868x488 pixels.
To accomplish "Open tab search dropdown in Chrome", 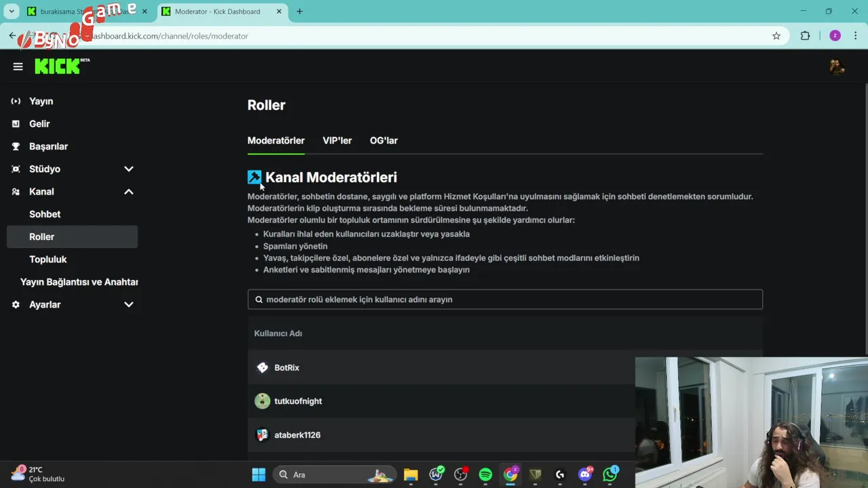I will pyautogui.click(x=12, y=12).
